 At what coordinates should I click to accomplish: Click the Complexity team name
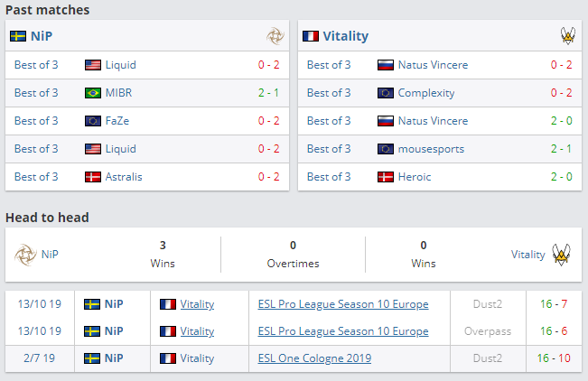[x=426, y=93]
